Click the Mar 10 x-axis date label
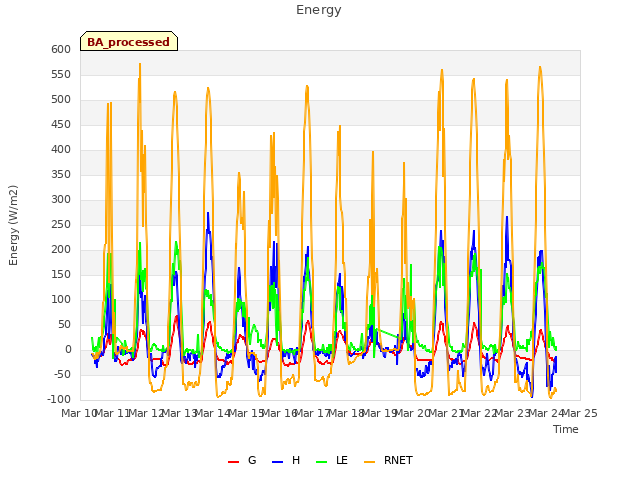 [79, 413]
